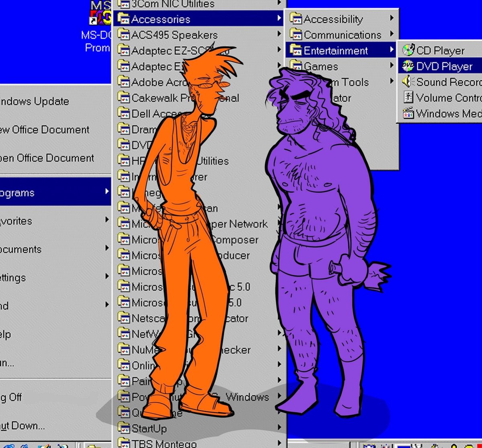
Task: Choose Log Off from Start menu
Action: (x=55, y=397)
